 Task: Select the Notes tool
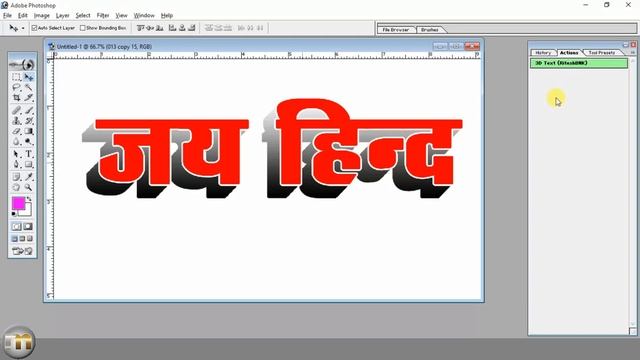pyautogui.click(x=16, y=177)
